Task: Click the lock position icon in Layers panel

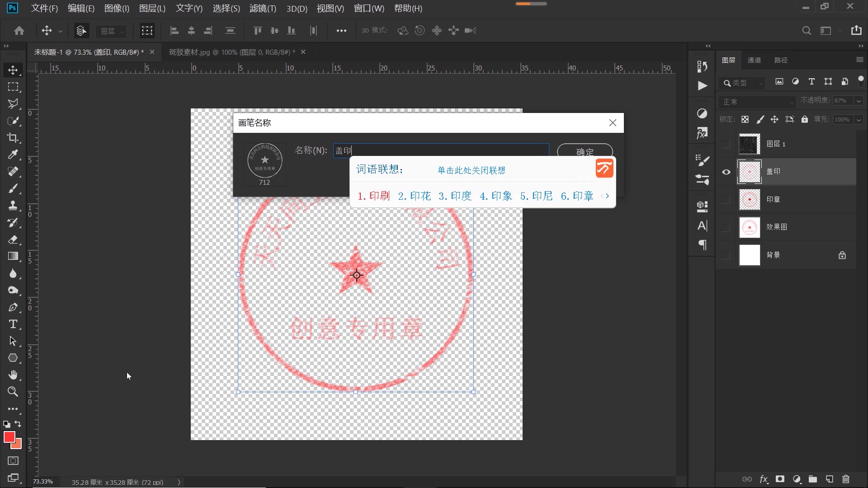Action: 774,119
